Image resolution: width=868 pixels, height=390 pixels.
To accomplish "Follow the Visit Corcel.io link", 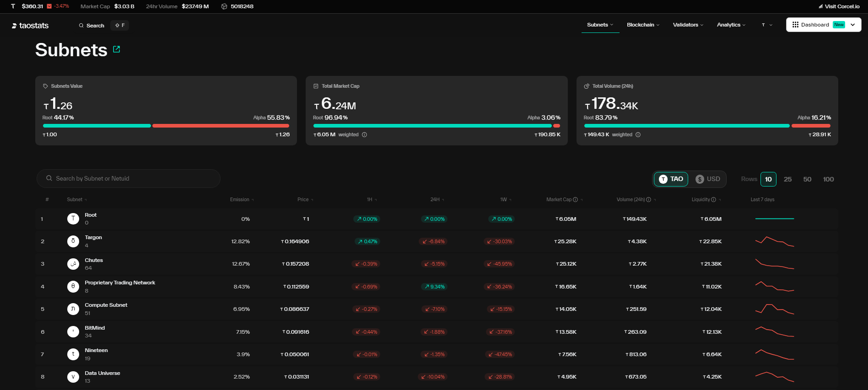I will click(839, 6).
